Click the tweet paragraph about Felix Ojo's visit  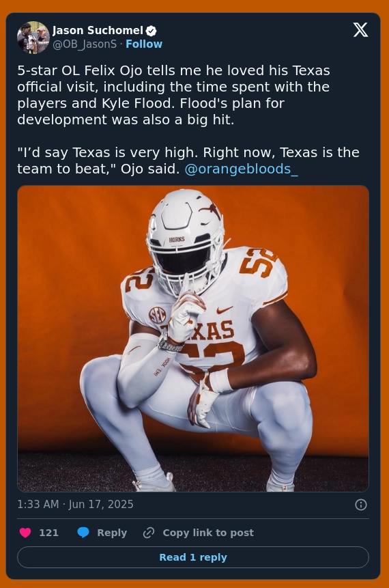tap(174, 95)
